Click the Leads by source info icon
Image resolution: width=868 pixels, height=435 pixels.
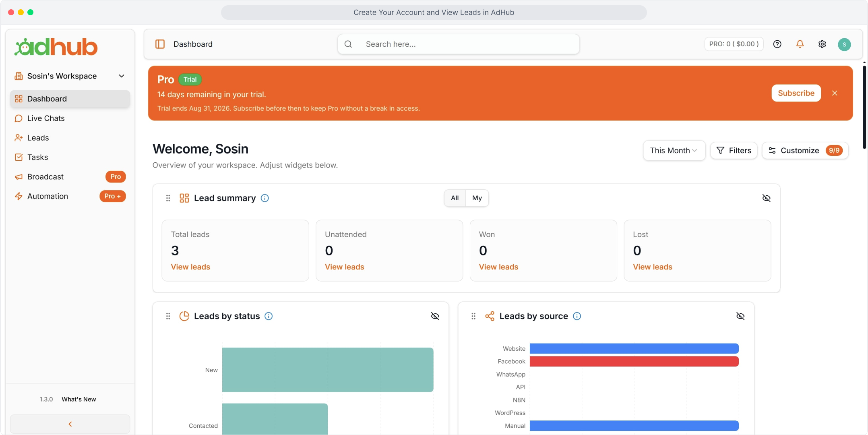click(577, 316)
